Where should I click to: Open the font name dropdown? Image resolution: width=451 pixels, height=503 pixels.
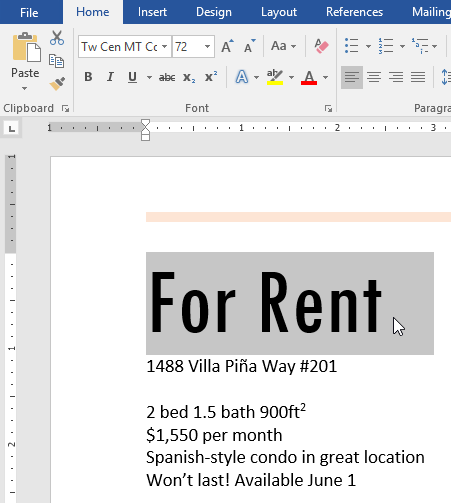(165, 46)
